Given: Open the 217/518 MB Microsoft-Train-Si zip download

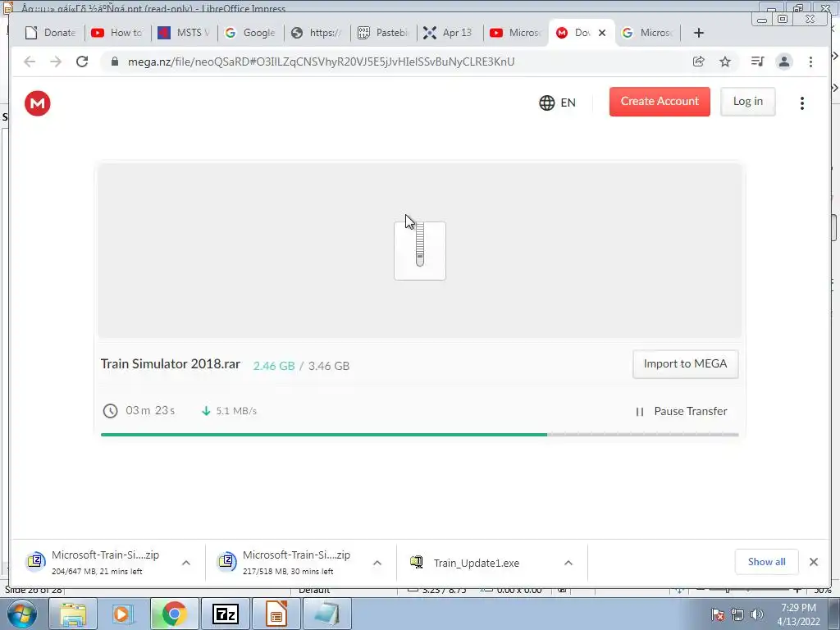Looking at the screenshot, I should point(295,563).
